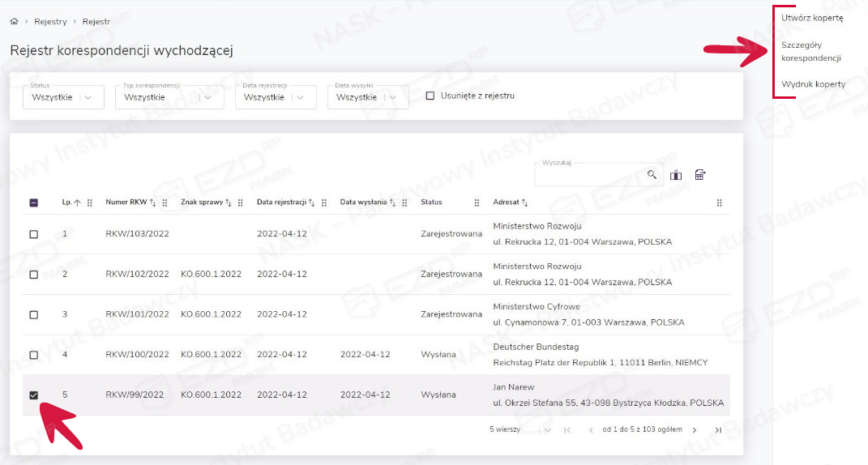The image size is (868, 465).
Task: Go to next page of results
Action: [x=695, y=429]
